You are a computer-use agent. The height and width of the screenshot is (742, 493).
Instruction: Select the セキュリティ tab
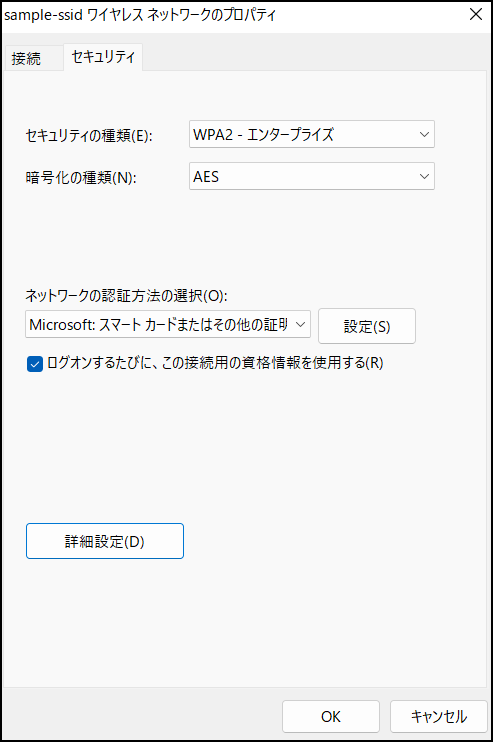click(103, 57)
